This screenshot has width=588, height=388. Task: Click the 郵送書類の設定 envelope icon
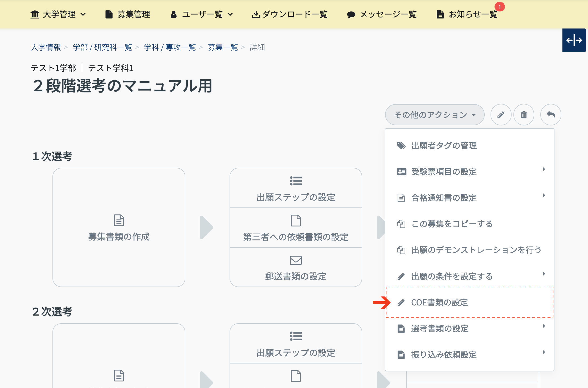coord(296,260)
